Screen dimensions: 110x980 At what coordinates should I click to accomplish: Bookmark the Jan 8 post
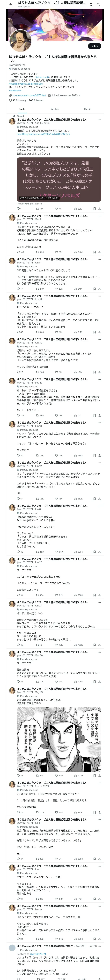(94, 289)
